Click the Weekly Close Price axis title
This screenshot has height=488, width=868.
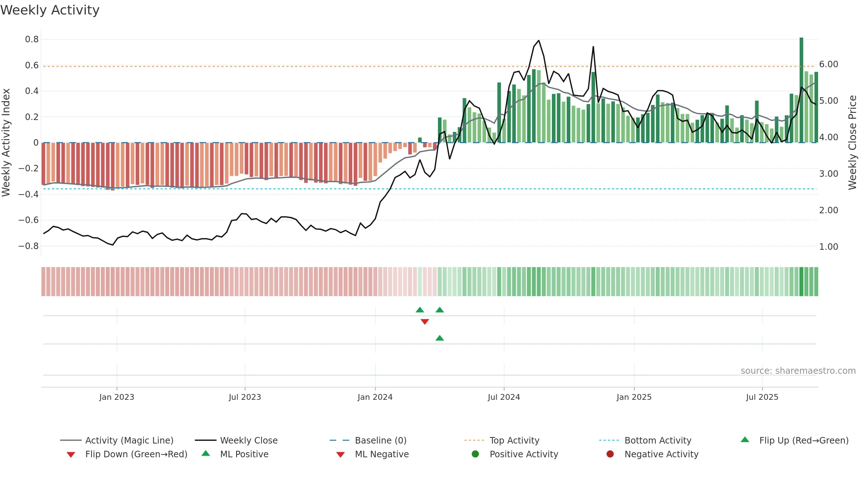pos(852,142)
